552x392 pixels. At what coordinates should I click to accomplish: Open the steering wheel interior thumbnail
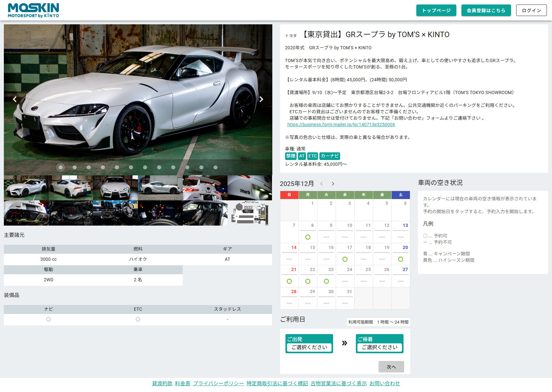[x=116, y=213]
